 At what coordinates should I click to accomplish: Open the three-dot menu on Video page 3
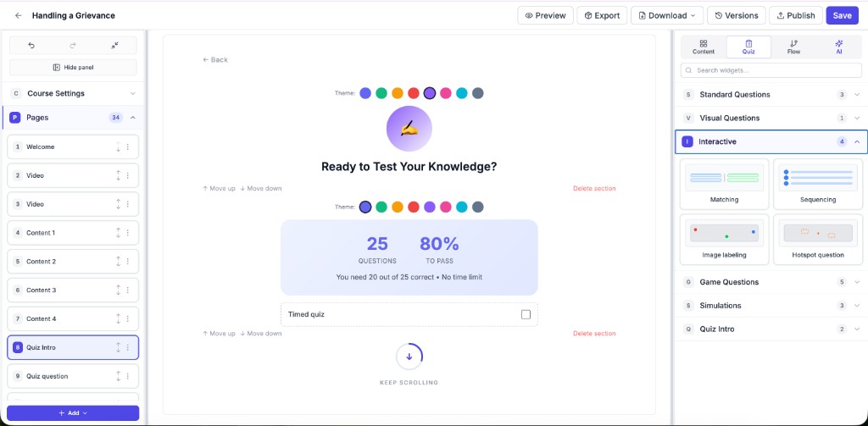pyautogui.click(x=128, y=204)
